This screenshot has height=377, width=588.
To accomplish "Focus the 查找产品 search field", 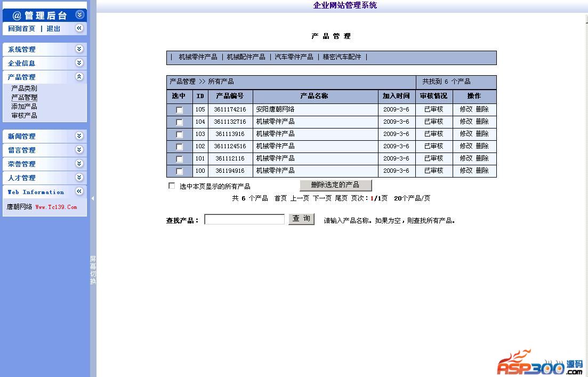I will (245, 220).
